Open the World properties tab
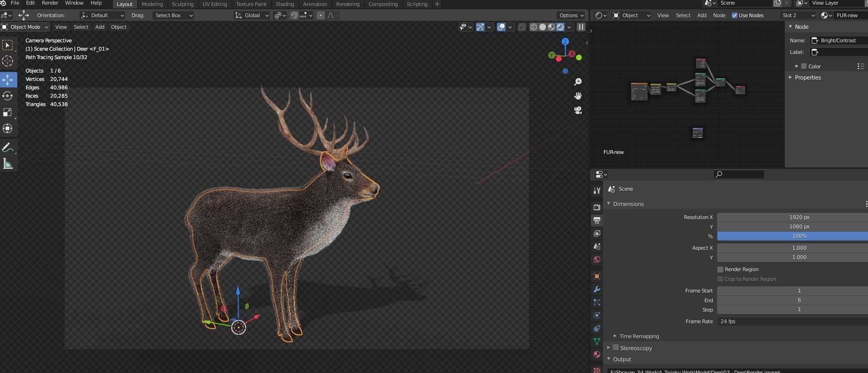Image resolution: width=868 pixels, height=373 pixels. (597, 259)
